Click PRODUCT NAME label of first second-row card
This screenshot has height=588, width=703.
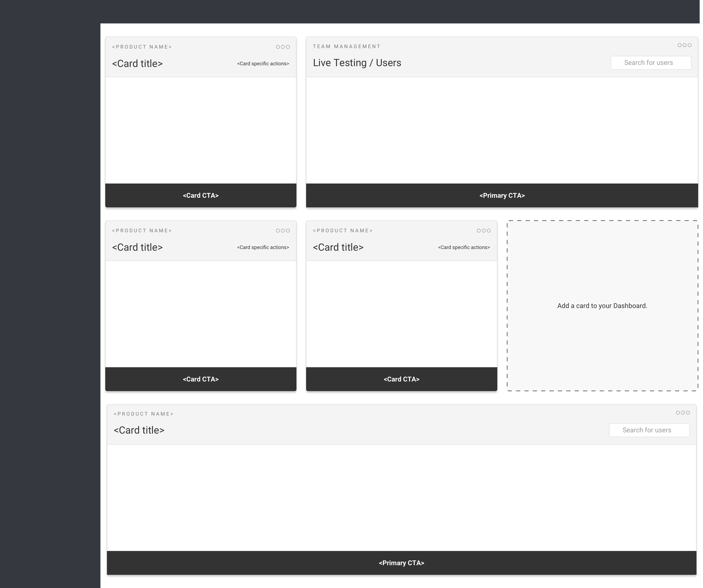[142, 231]
